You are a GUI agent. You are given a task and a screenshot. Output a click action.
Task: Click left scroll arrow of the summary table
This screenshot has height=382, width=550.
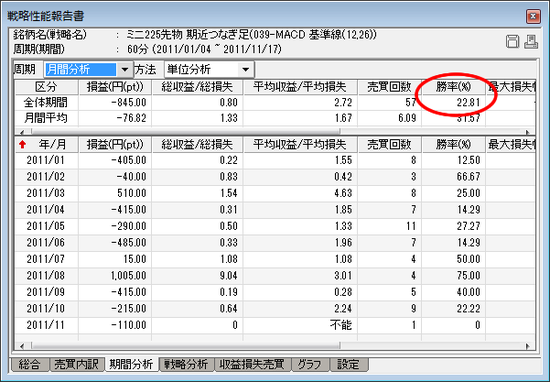pos(22,132)
